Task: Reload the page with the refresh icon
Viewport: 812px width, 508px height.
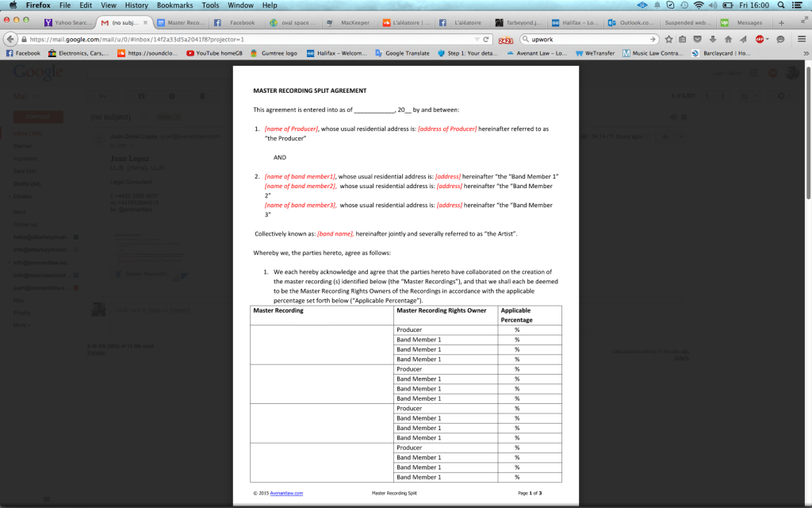Action: point(486,40)
